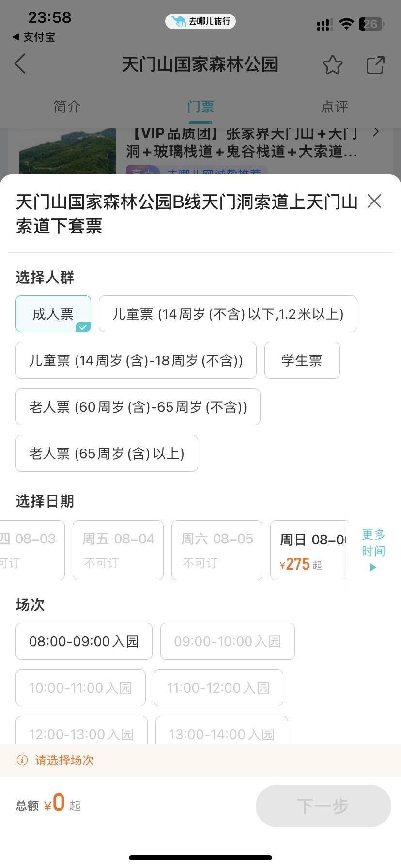Expand 更多时间 date options
This screenshot has height=868, width=401.
click(x=373, y=550)
